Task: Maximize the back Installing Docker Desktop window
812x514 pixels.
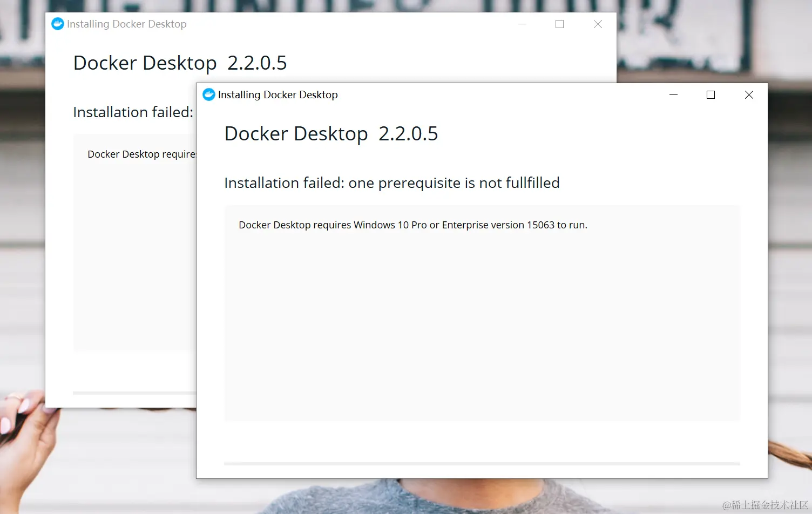Action: [560, 24]
